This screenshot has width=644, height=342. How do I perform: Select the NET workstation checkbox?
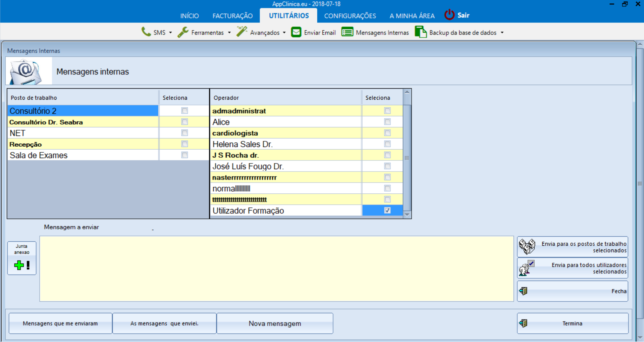(184, 133)
